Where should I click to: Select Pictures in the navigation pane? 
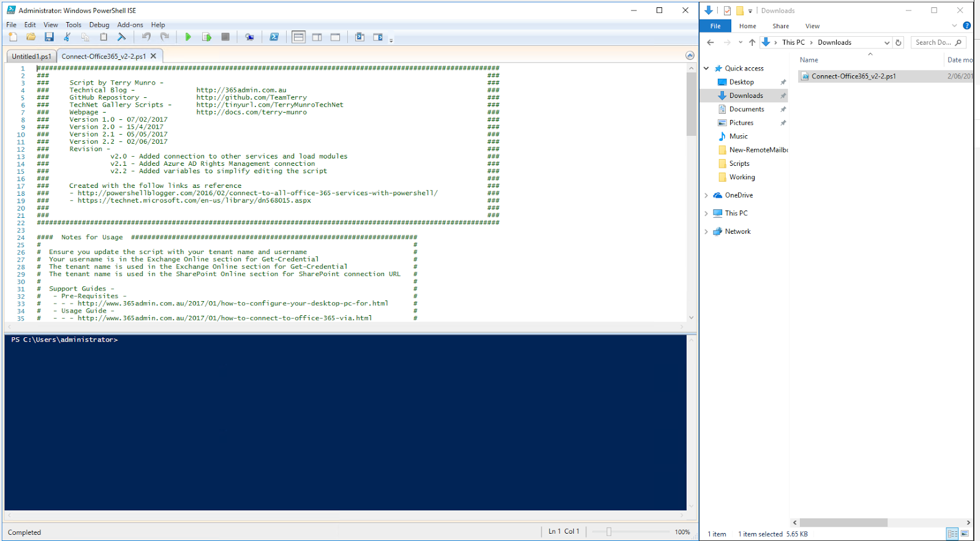(x=741, y=122)
